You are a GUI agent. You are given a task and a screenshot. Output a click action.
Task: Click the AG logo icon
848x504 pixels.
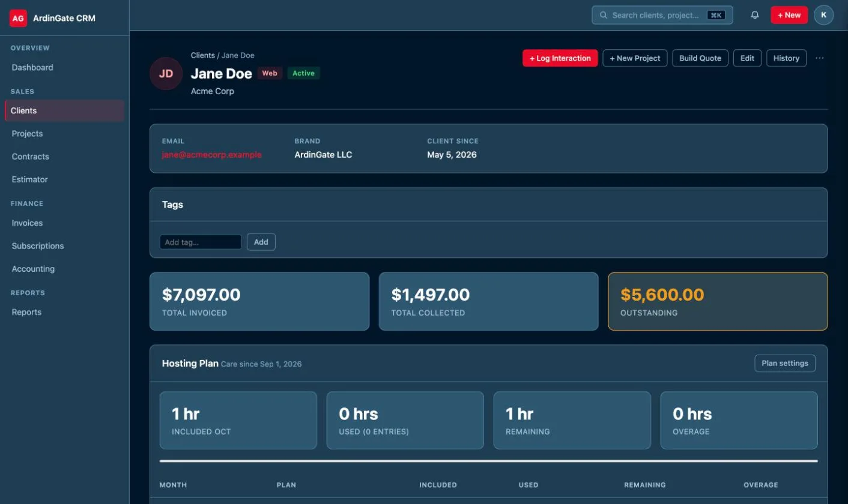[18, 18]
